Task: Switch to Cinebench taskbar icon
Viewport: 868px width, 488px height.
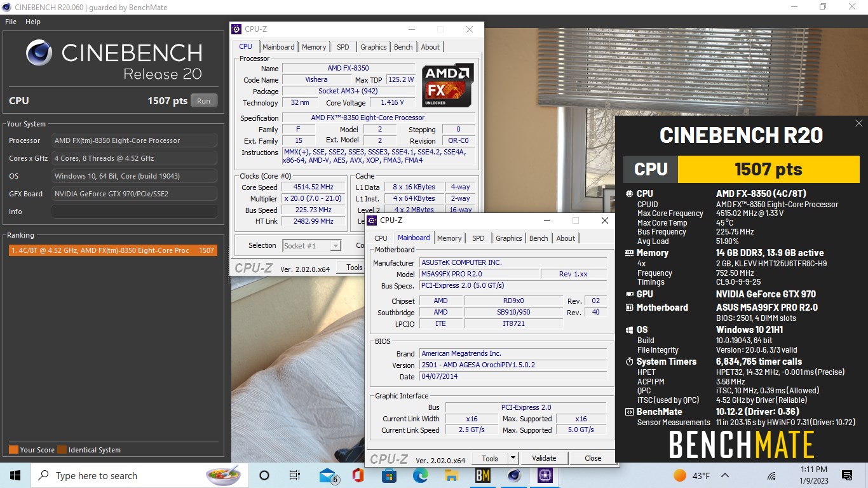Action: (x=514, y=475)
